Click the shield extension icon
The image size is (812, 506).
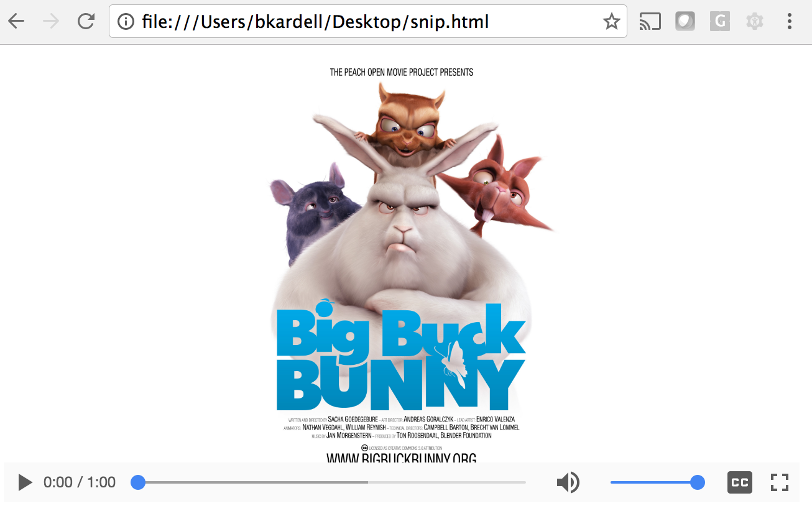click(x=685, y=22)
